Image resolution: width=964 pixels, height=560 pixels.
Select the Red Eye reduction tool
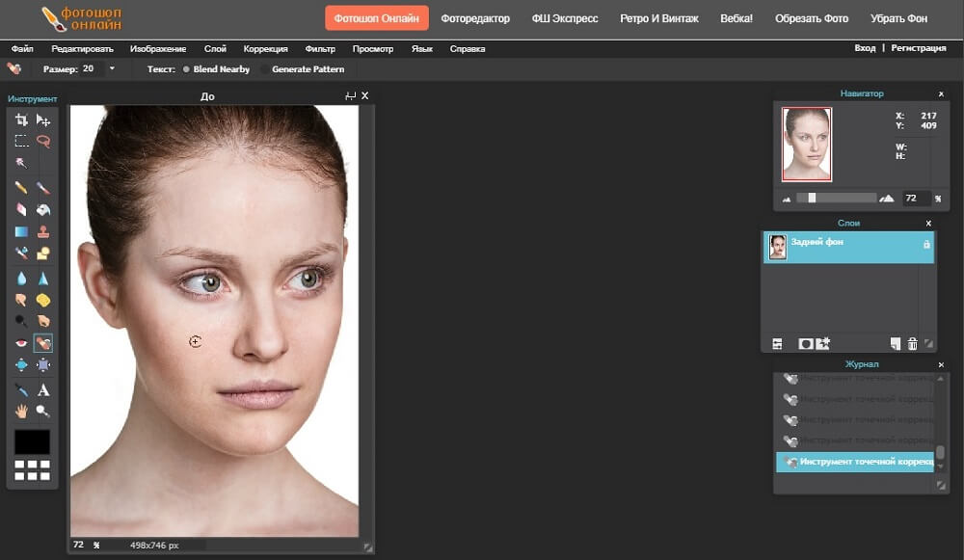point(21,342)
